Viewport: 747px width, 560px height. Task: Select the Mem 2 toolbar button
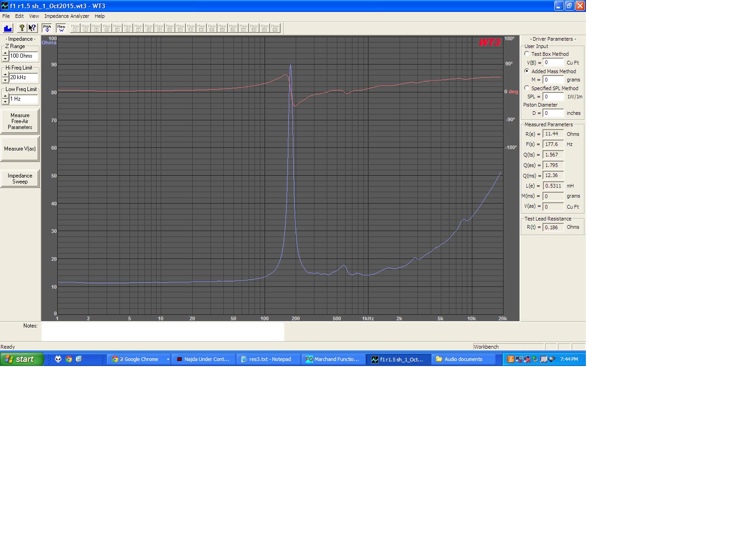86,28
